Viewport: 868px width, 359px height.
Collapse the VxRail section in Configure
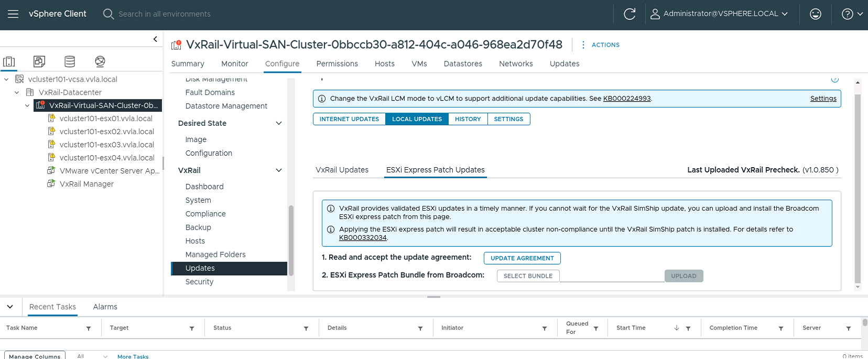[x=279, y=170]
